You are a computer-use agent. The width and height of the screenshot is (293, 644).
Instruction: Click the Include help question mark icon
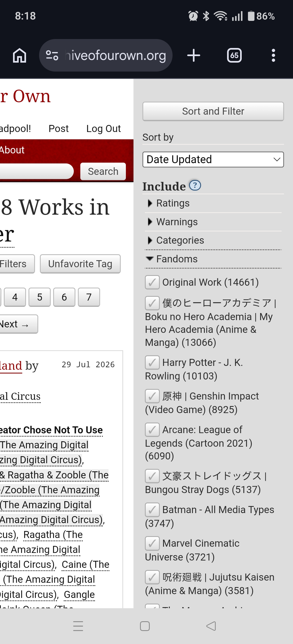pos(195,185)
